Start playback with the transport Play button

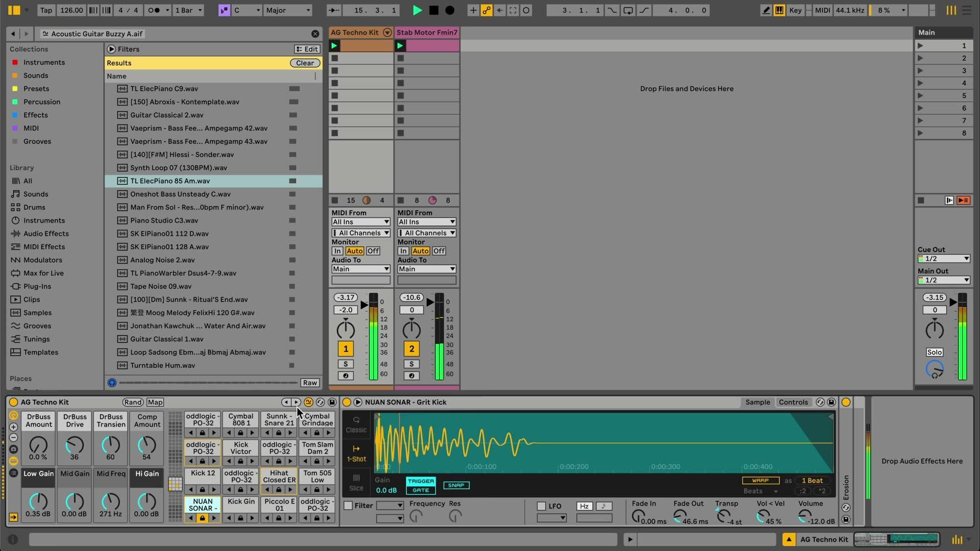(x=417, y=10)
